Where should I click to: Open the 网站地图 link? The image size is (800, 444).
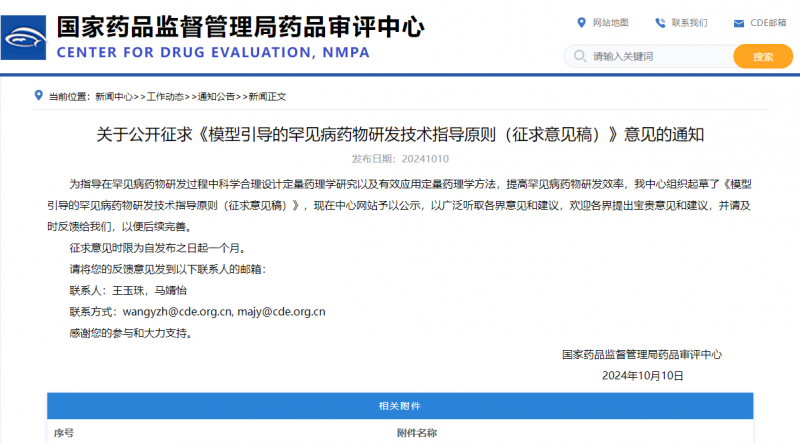[x=610, y=22]
